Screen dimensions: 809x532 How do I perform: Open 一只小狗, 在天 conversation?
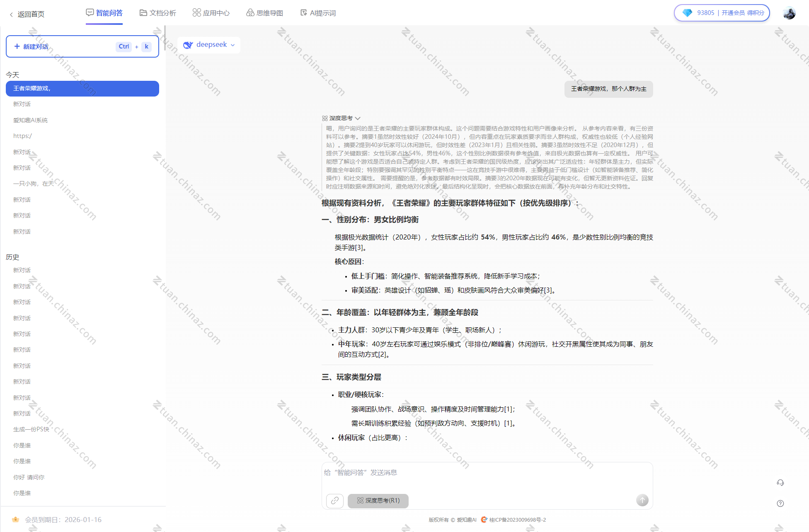click(x=34, y=184)
